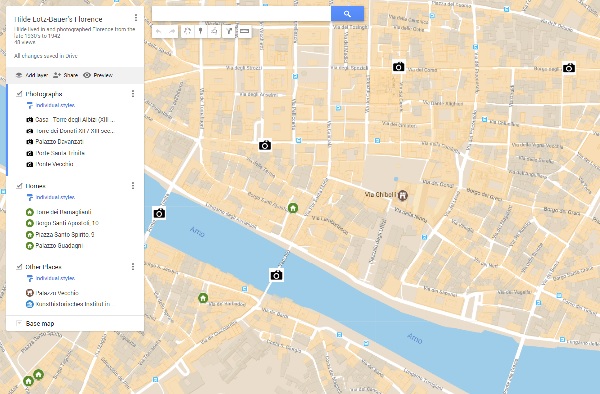This screenshot has width=600, height=394.
Task: Select the Ponte Vecchio list item
Action: pos(50,164)
